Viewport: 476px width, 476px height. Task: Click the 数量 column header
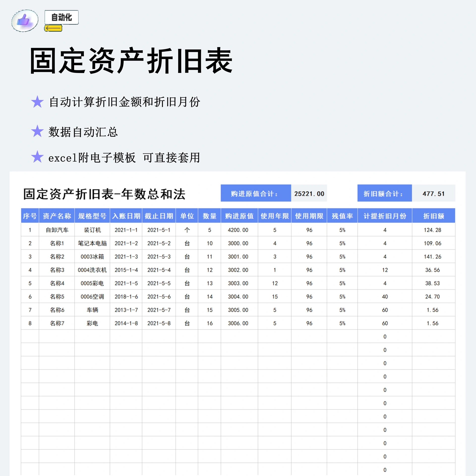click(209, 216)
